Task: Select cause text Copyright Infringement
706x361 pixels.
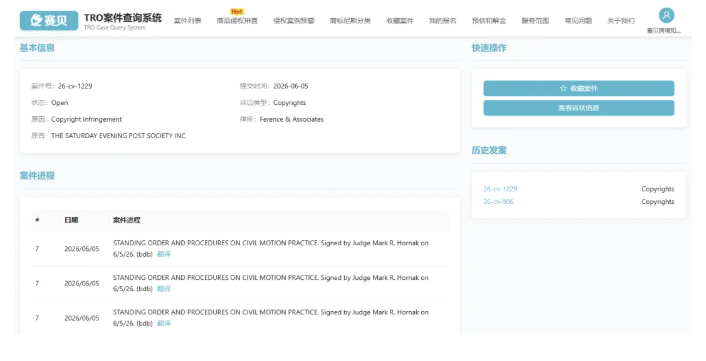Action: [x=86, y=119]
